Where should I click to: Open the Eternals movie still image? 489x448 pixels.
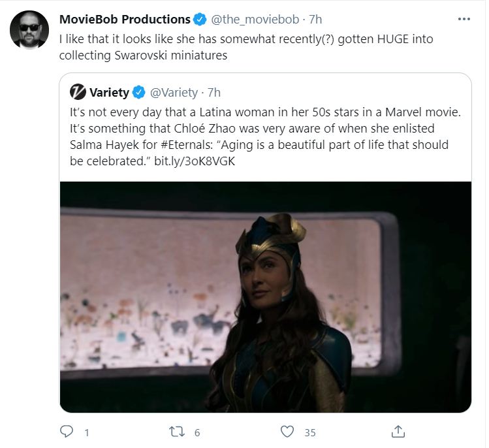point(266,297)
